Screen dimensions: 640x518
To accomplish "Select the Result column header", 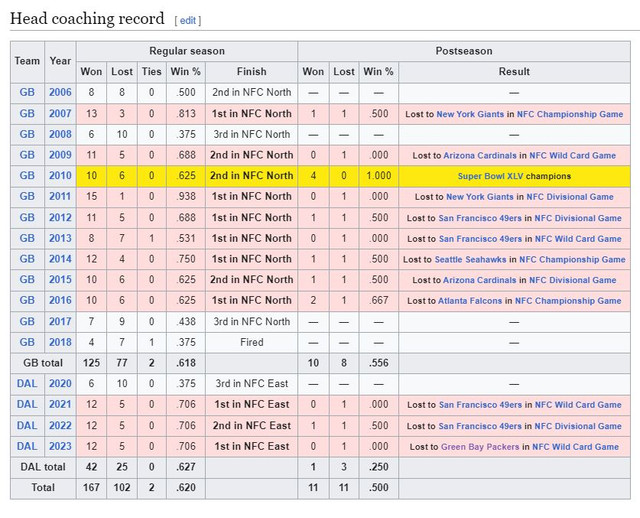I will (514, 72).
